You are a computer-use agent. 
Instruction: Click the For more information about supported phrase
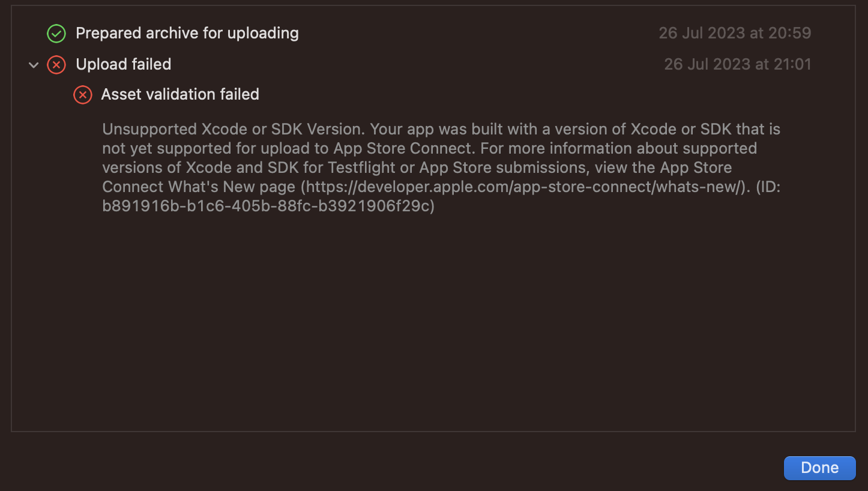(618, 148)
